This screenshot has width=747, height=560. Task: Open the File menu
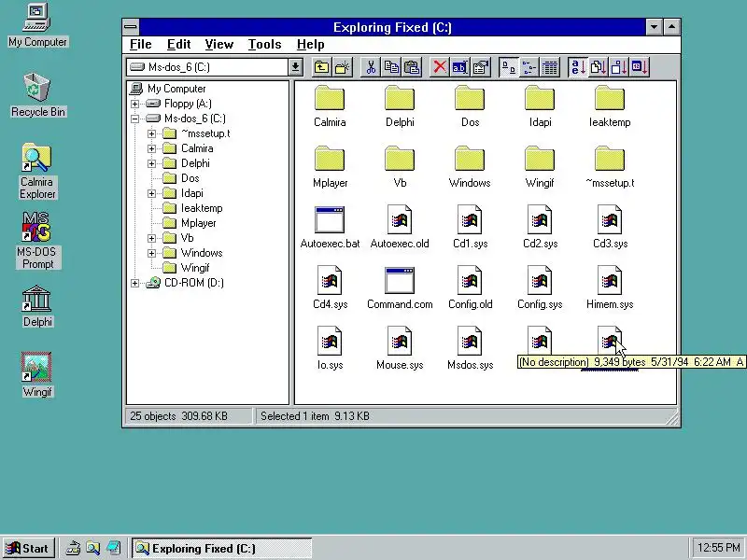[141, 44]
